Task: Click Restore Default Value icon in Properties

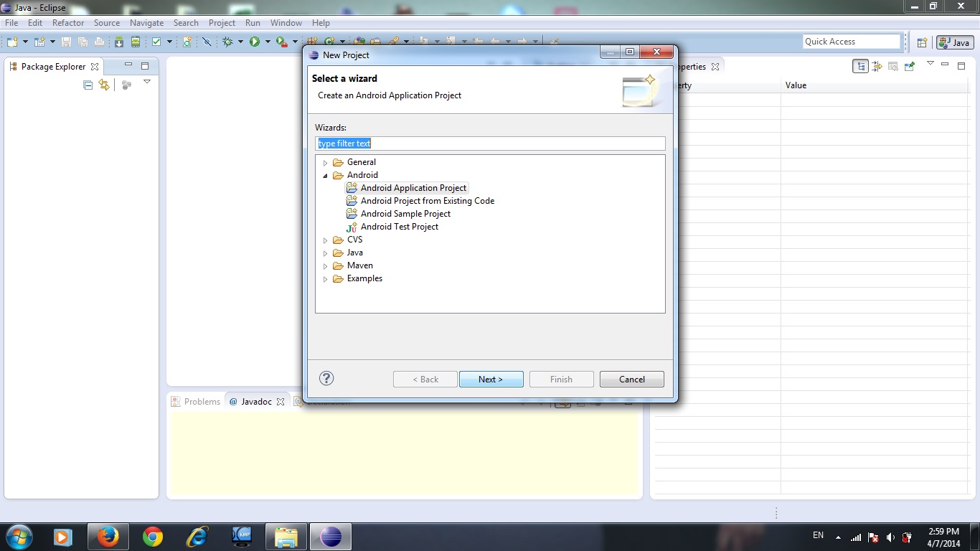Action: coord(893,66)
